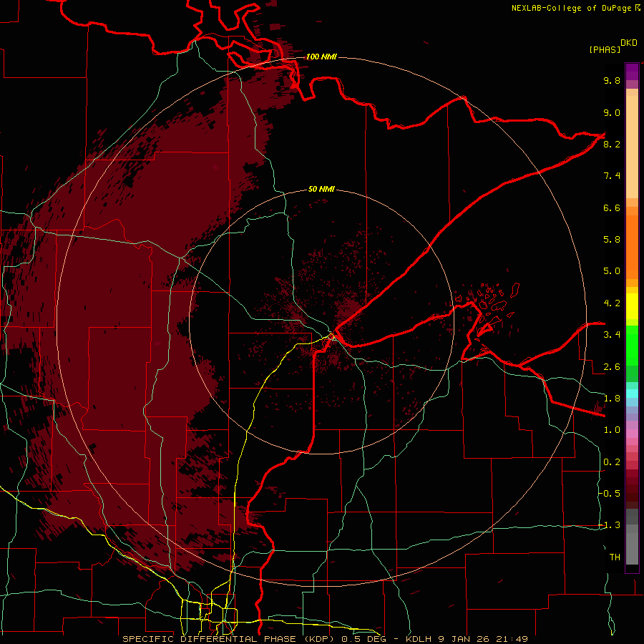Click the Specific Differential Phase caption
Image resolution: width=644 pixels, height=644 pixels.
(x=325, y=639)
